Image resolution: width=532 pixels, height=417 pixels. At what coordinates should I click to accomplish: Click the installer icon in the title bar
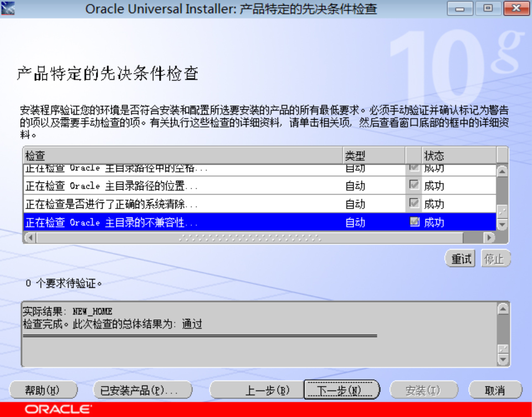[8, 8]
